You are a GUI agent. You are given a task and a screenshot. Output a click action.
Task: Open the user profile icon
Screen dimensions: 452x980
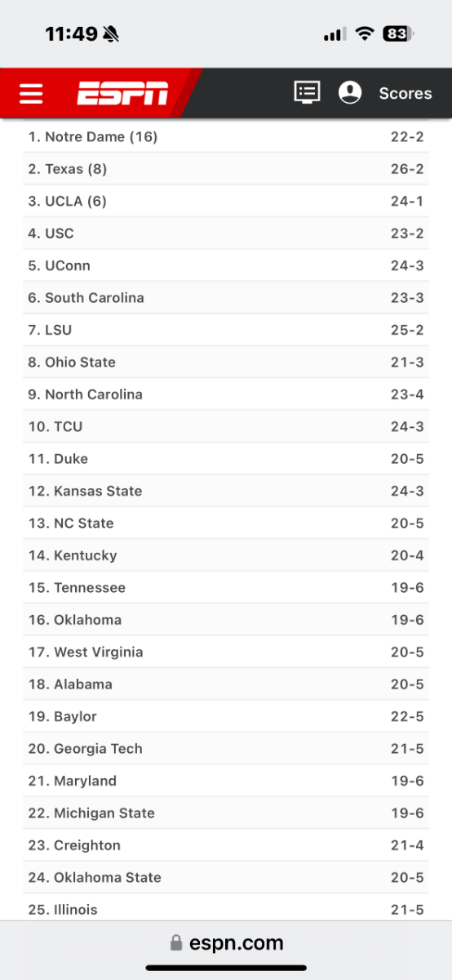(350, 92)
